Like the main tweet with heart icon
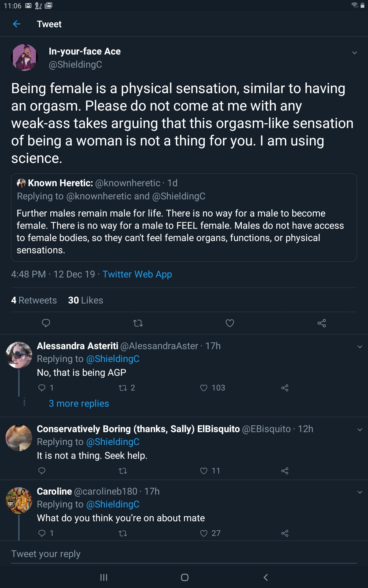 [230, 323]
